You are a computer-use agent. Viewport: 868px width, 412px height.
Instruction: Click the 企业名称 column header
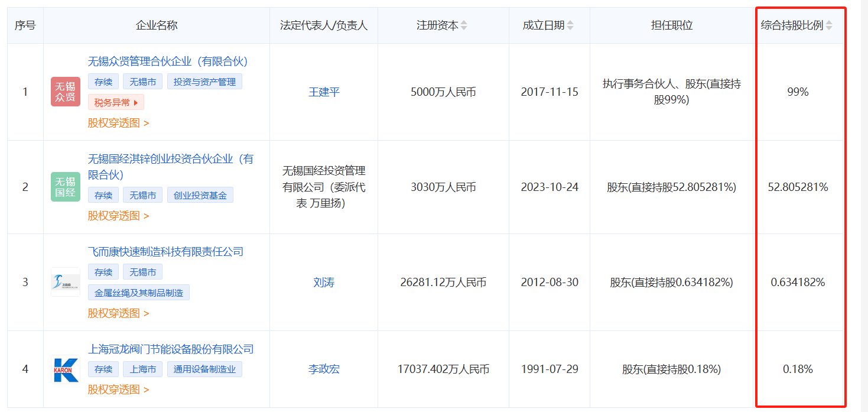click(x=157, y=25)
